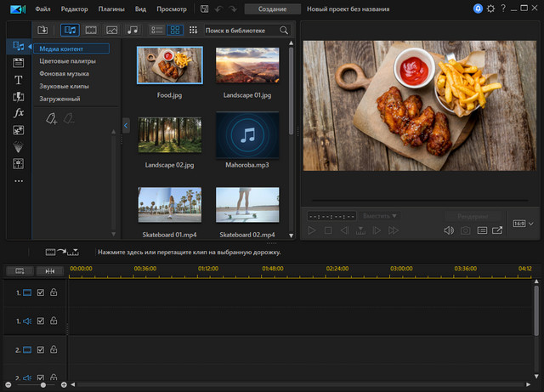This screenshot has width=544, height=392.
Task: Open the Title Room (T icon)
Action: pyautogui.click(x=18, y=79)
